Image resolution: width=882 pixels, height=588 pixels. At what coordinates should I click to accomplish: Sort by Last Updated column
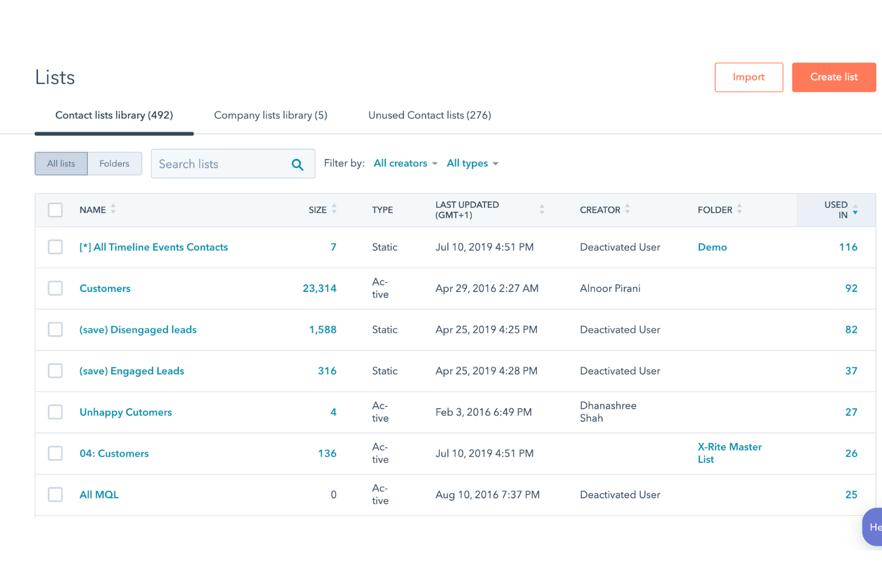point(542,210)
